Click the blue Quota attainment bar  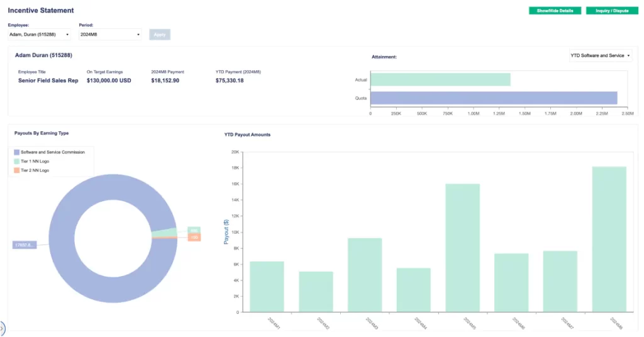(494, 98)
